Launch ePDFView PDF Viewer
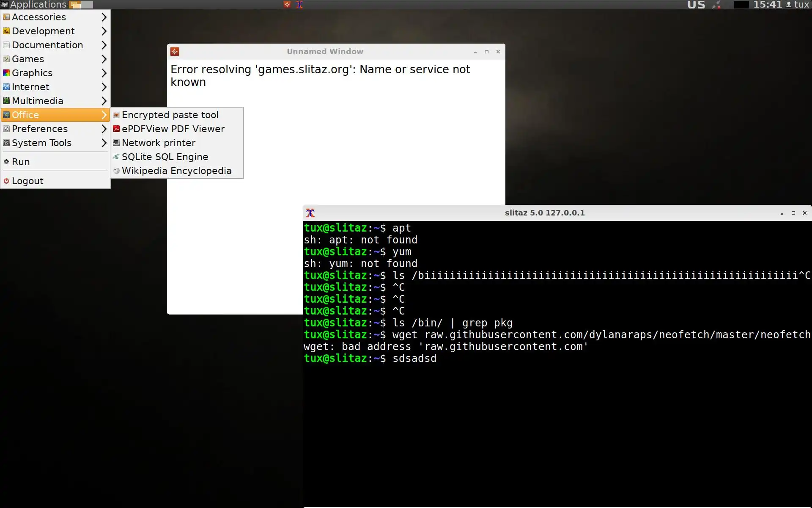The width and height of the screenshot is (812, 508). coord(173,129)
